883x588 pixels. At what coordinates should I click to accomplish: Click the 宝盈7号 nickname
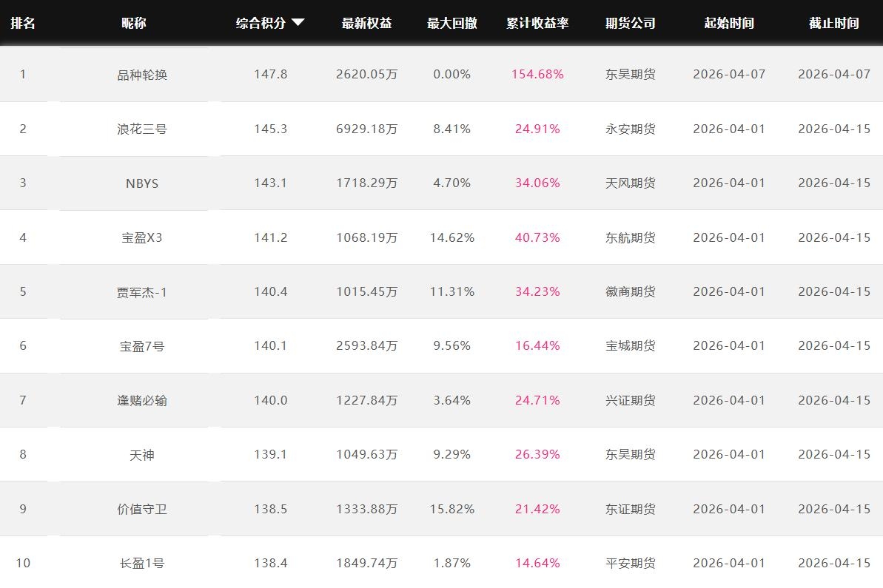point(142,346)
